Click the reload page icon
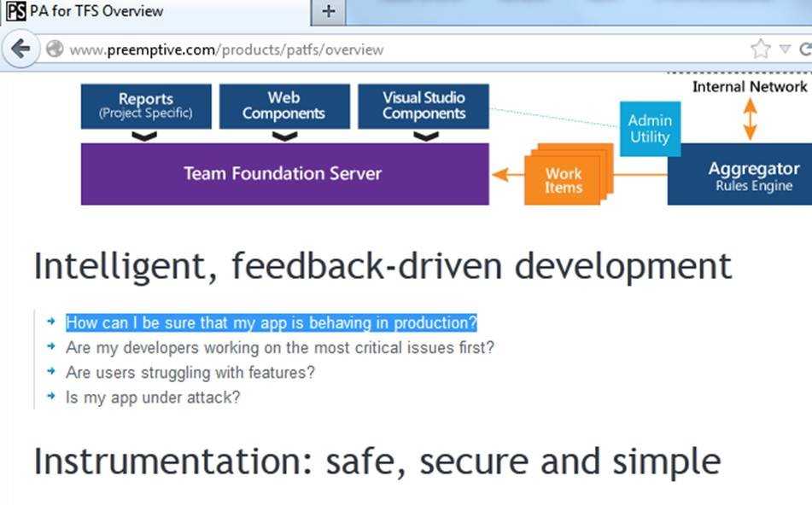This screenshot has width=812, height=505. click(804, 49)
